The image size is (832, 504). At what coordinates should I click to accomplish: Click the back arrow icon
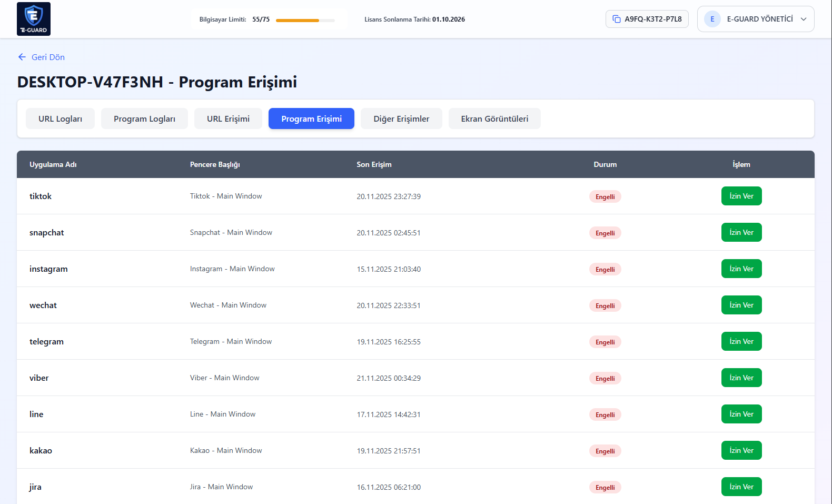point(22,57)
